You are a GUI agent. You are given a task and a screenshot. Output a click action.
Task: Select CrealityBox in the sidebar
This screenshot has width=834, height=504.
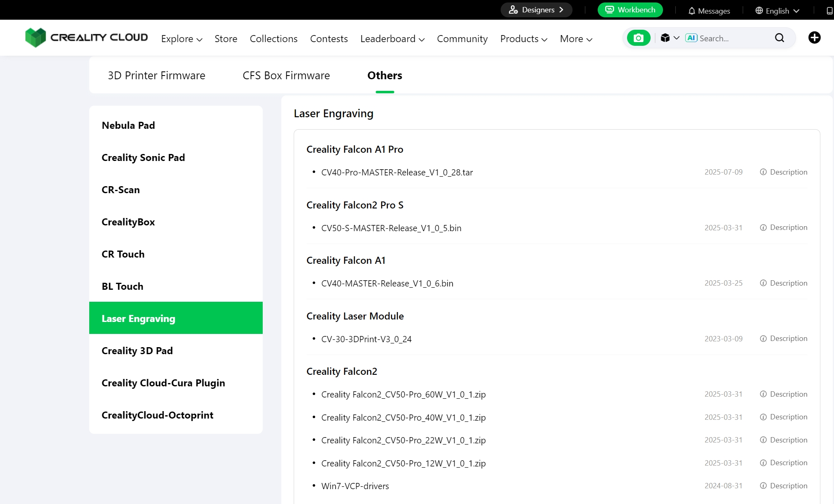coord(176,222)
